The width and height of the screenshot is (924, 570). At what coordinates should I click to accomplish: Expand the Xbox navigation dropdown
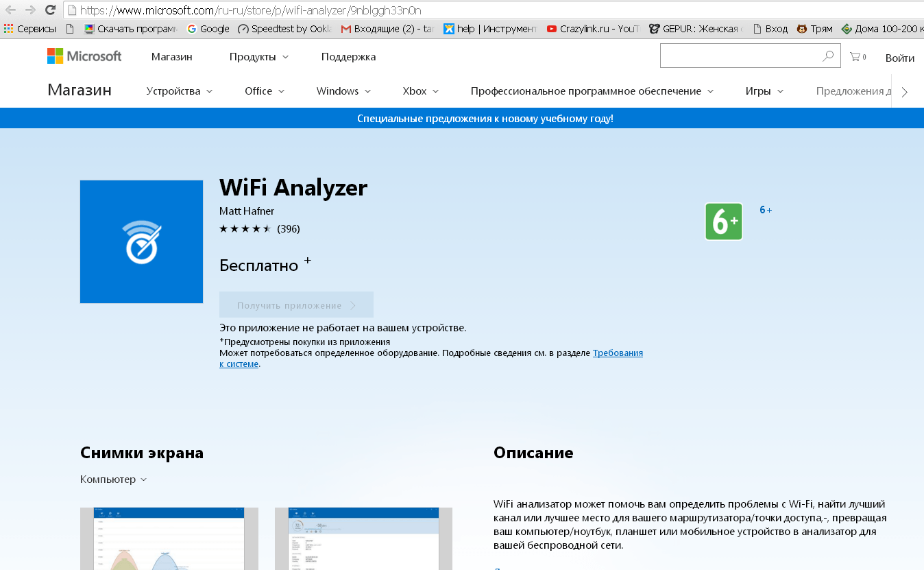[x=420, y=91]
